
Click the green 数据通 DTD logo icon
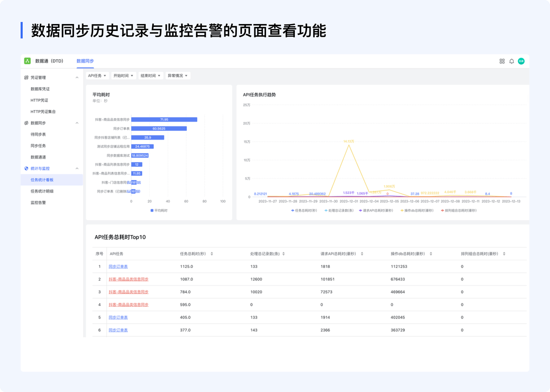pos(27,61)
